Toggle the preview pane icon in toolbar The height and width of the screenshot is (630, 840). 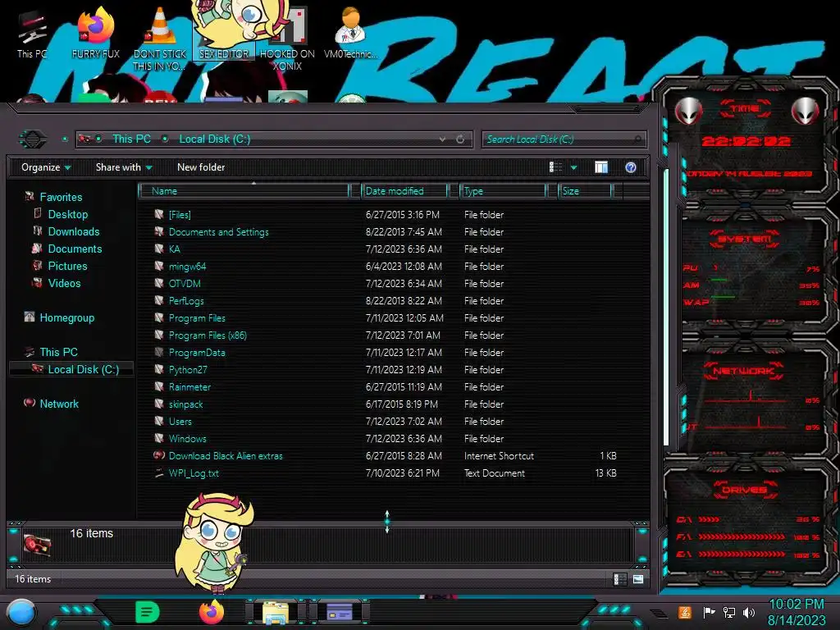click(x=601, y=167)
